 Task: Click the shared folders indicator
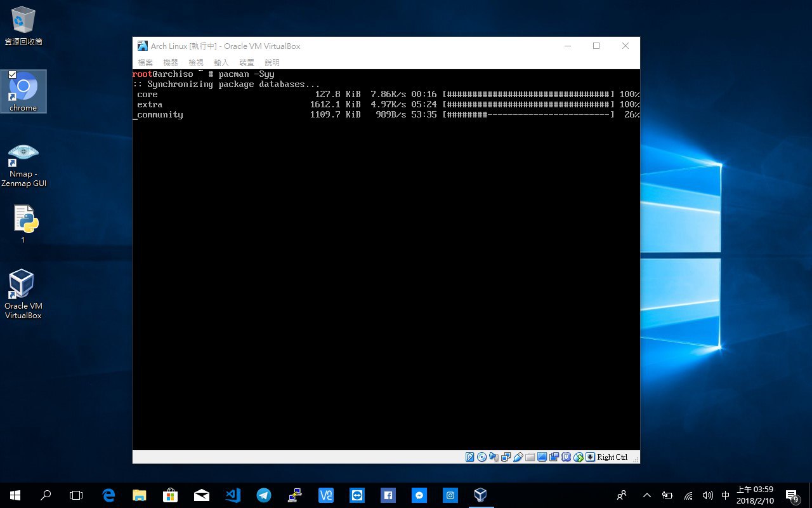tap(530, 457)
